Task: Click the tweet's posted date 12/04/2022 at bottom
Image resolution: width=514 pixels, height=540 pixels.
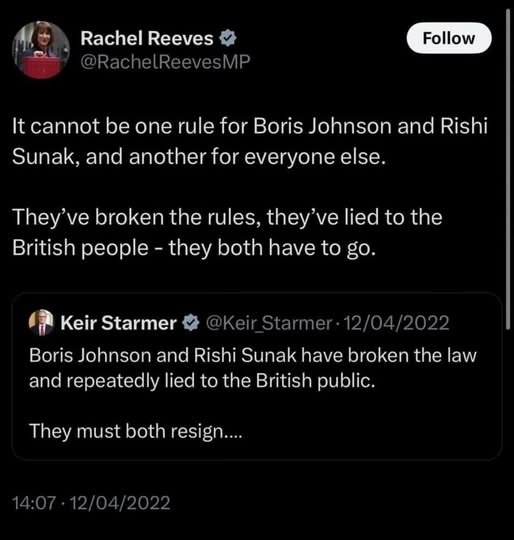Action: click(120, 503)
